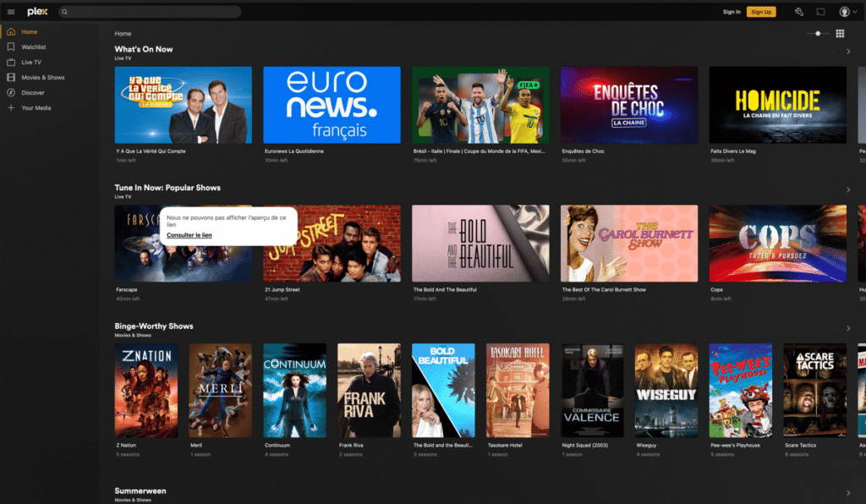866x504 pixels.
Task: Open Enquêtes de Choc thumbnail
Action: tap(629, 105)
